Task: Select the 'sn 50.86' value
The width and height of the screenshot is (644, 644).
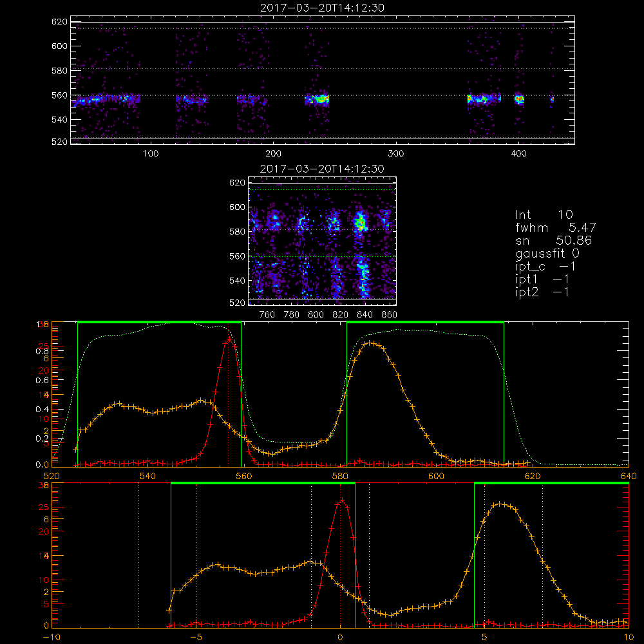Action: 553,240
